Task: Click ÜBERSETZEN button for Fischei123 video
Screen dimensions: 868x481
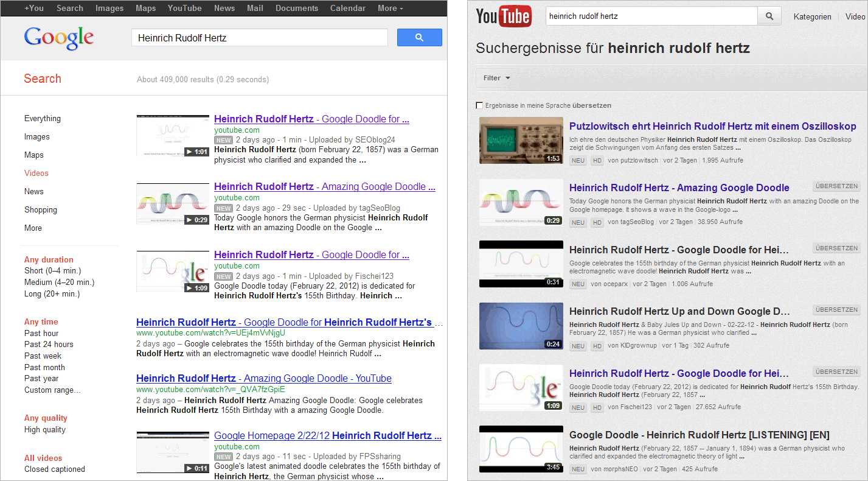Action: click(837, 372)
